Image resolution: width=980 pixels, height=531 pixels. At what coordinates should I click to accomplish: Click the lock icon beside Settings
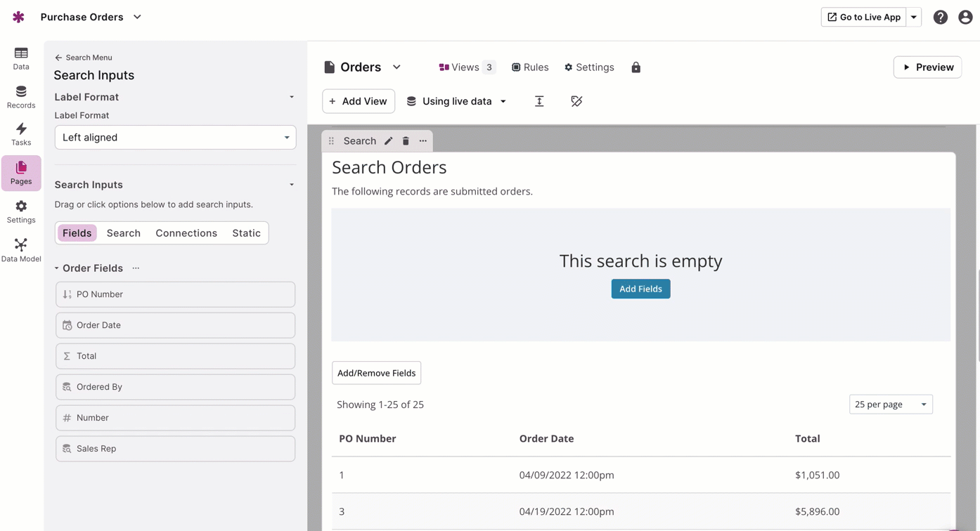(x=636, y=67)
